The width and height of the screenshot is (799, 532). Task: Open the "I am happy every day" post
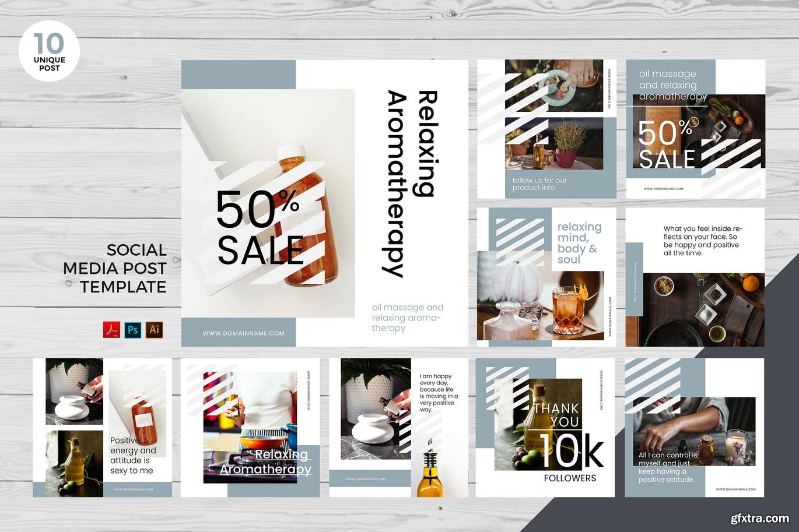[x=398, y=427]
